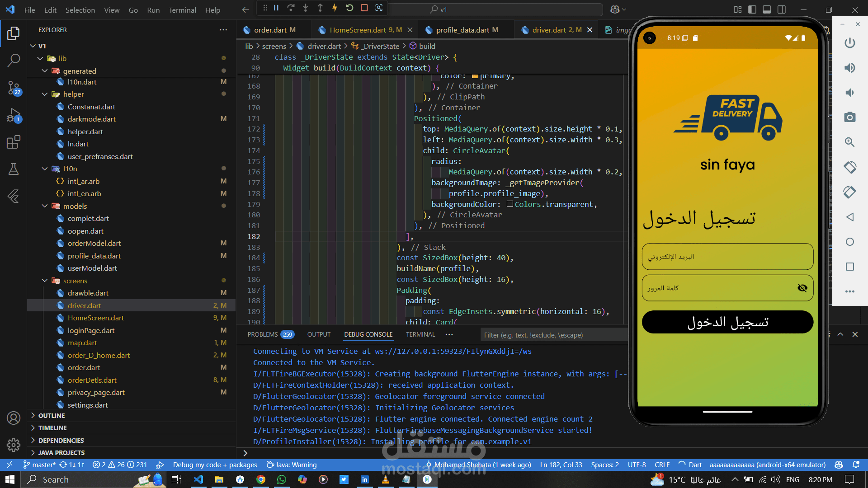Collapse the models folder
Viewport: 868px width, 488px height.
pyautogui.click(x=45, y=206)
